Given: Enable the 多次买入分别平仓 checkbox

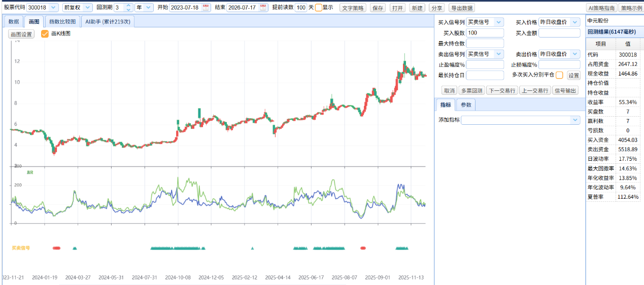Looking at the screenshot, I should tap(559, 75).
